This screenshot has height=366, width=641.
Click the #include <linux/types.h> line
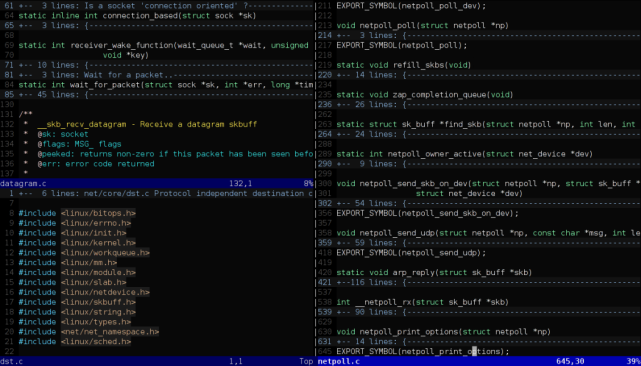[x=75, y=322]
